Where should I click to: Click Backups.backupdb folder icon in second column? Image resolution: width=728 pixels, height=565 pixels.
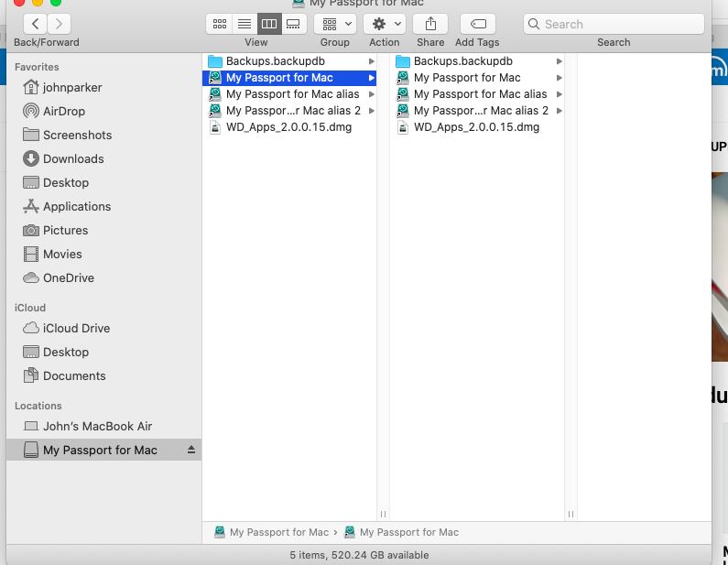(x=403, y=61)
